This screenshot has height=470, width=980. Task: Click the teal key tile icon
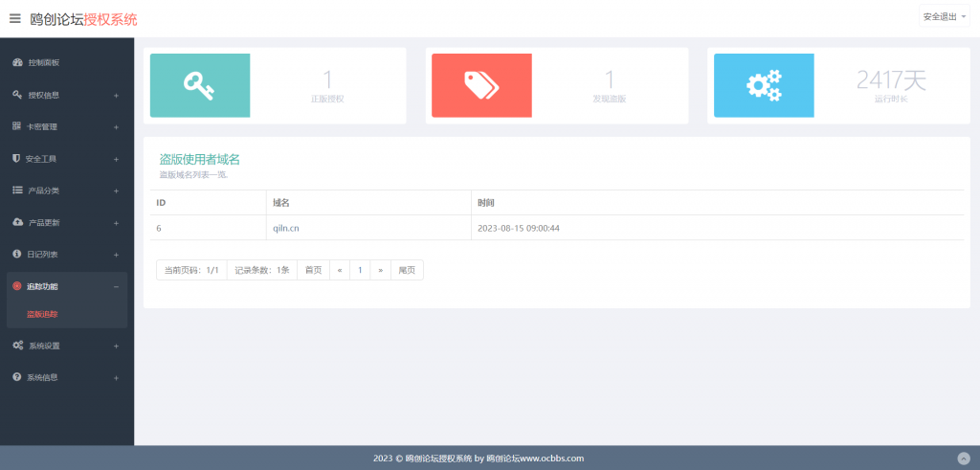coord(199,85)
